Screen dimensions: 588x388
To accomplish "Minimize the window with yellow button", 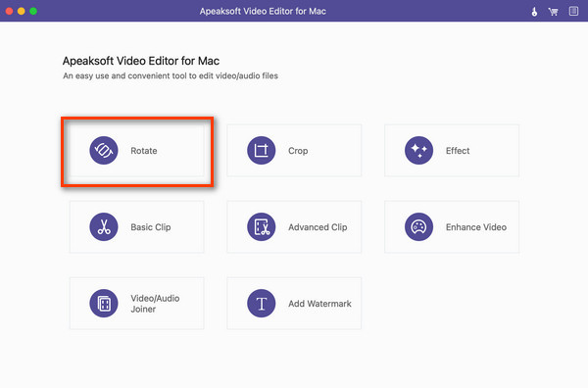I will (22, 11).
